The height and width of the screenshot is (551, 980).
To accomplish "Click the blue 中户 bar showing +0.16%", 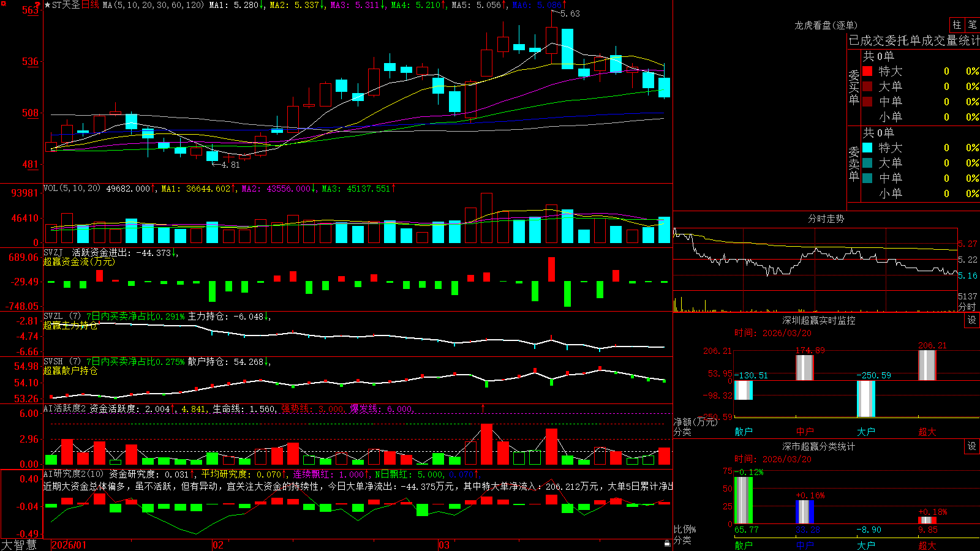I will point(804,512).
